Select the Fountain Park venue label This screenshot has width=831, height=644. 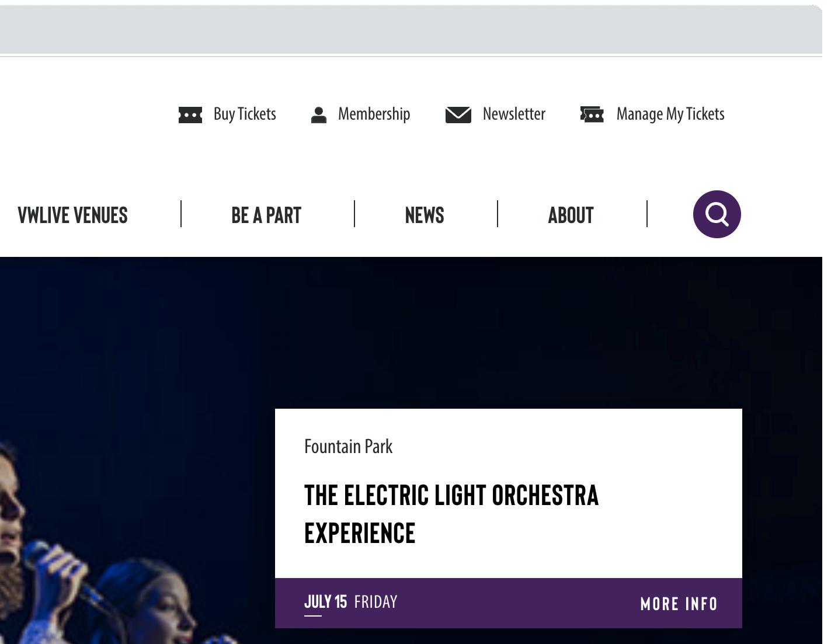[x=348, y=447]
